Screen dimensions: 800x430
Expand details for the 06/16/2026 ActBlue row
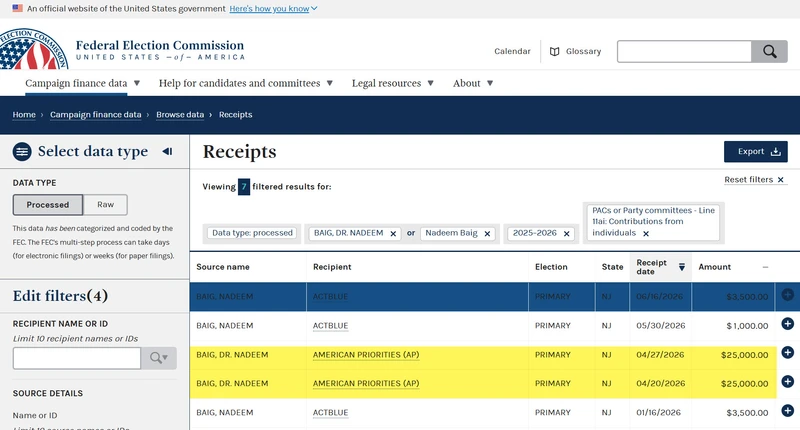pyautogui.click(x=787, y=294)
